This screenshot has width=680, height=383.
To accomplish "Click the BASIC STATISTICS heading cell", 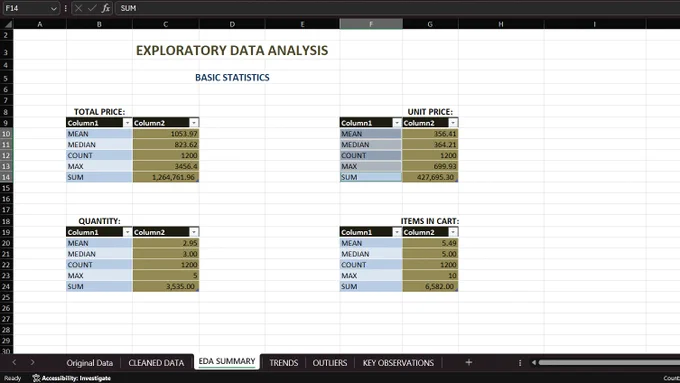I will [x=232, y=78].
